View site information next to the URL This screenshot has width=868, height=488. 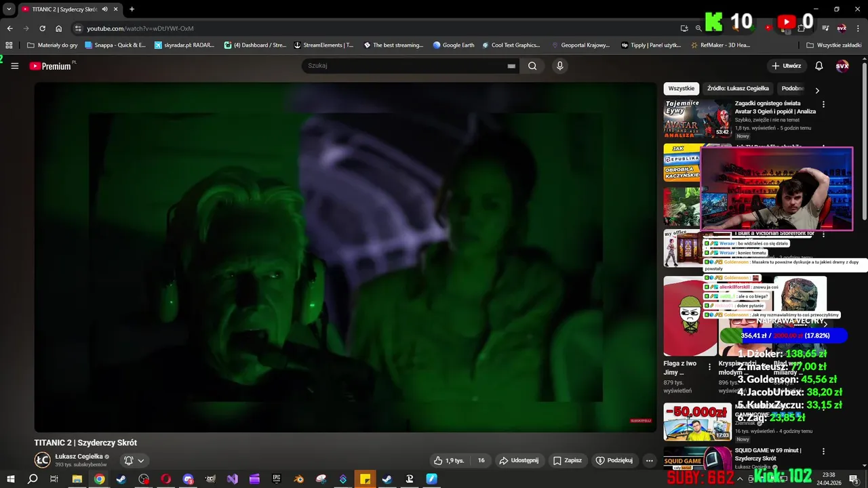pos(77,28)
